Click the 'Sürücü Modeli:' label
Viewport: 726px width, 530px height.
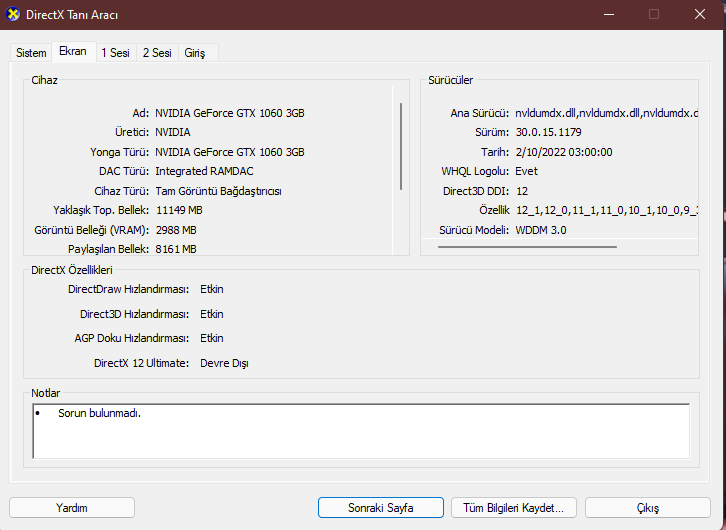pos(474,230)
